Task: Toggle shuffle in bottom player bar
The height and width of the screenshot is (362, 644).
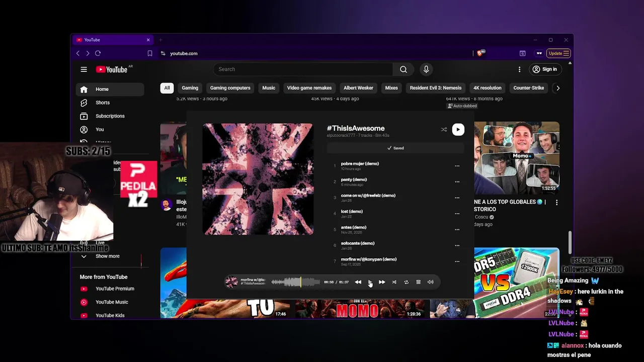Action: tap(394, 282)
